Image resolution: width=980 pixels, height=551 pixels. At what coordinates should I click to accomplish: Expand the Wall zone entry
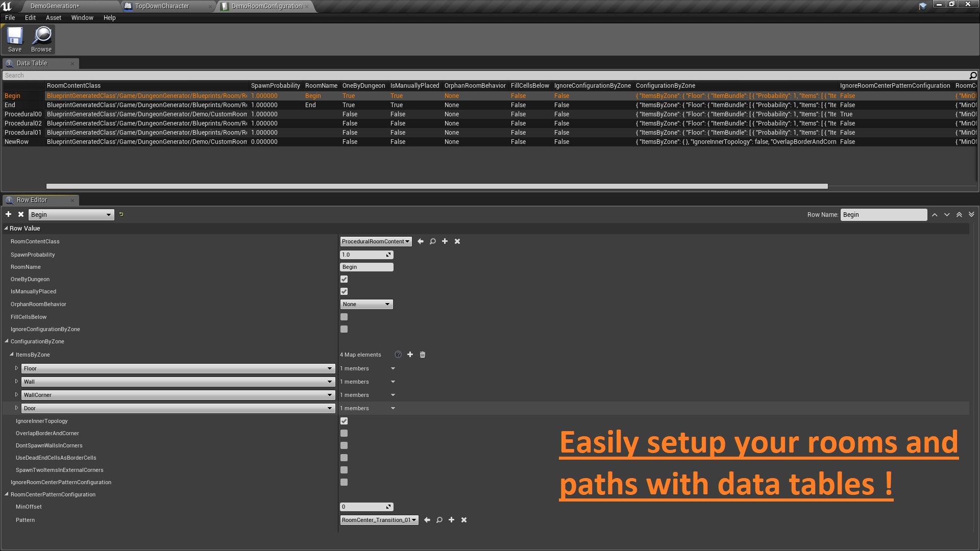tap(17, 381)
